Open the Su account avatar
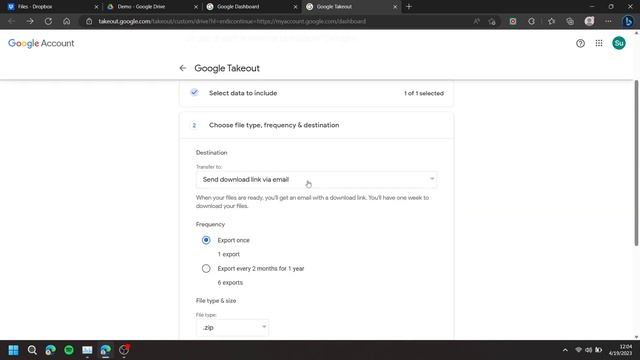This screenshot has height=360, width=640. pos(619,43)
